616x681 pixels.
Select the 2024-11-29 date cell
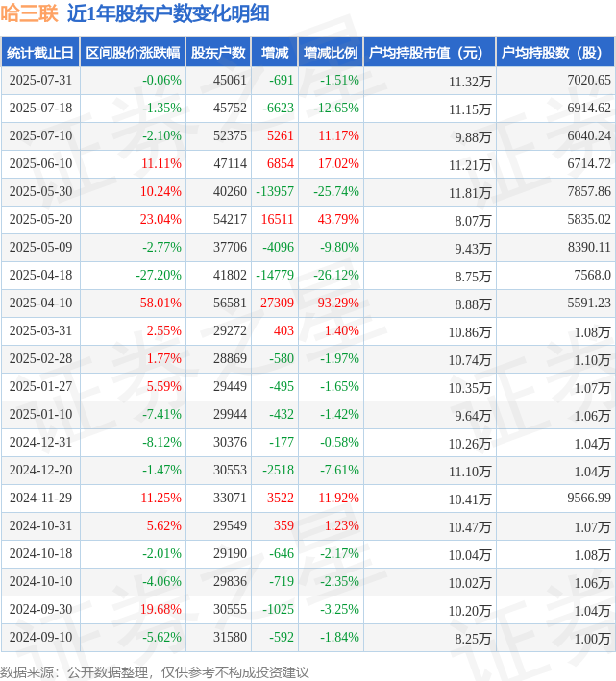(x=40, y=498)
